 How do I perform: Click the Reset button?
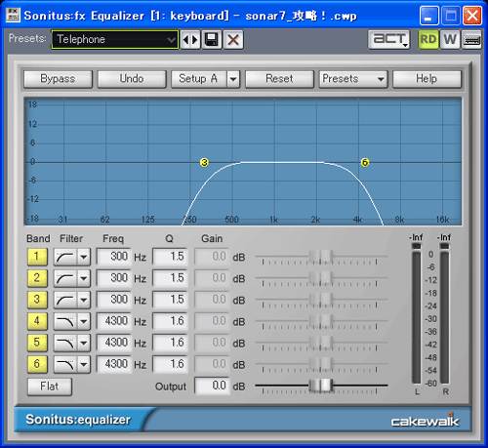pyautogui.click(x=279, y=79)
